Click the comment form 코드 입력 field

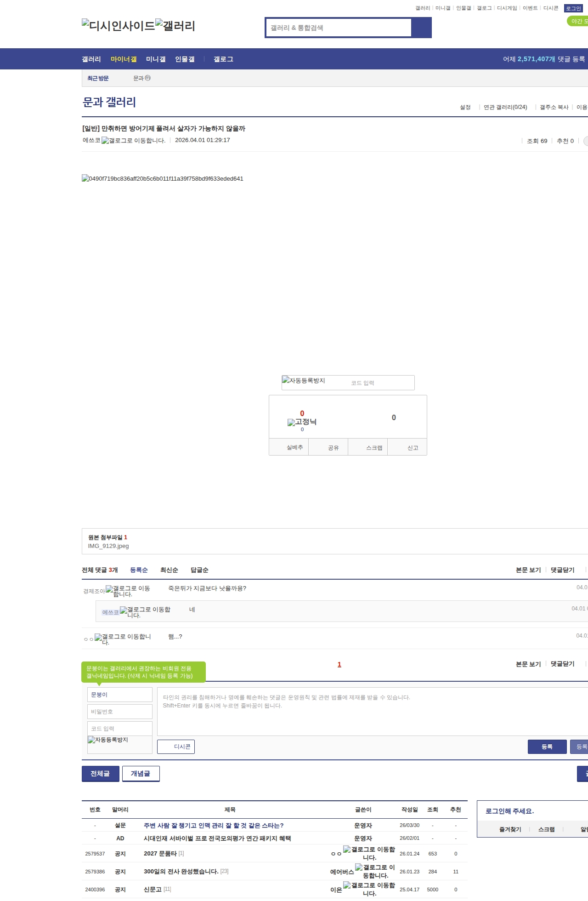[x=120, y=729]
